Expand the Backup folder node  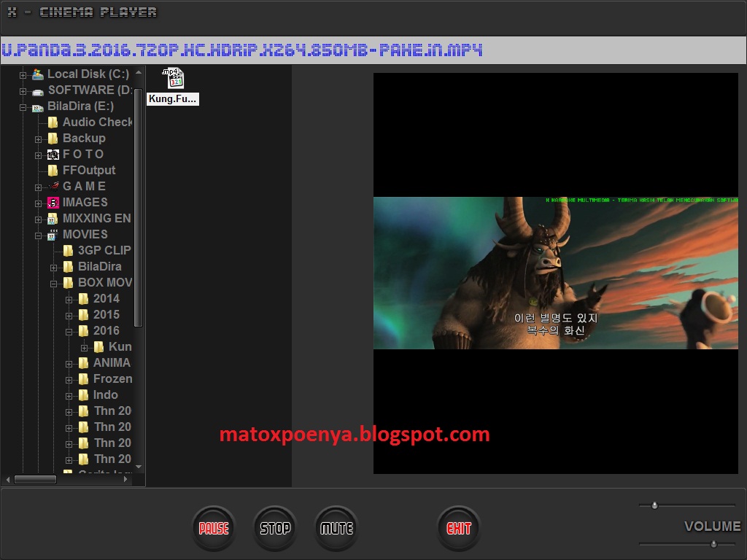click(x=38, y=139)
